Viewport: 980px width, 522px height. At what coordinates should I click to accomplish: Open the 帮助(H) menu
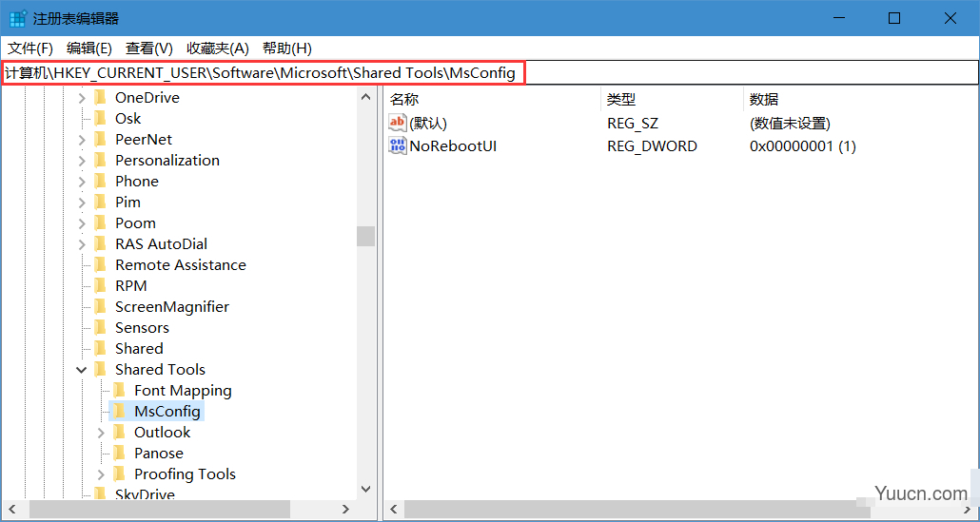(287, 48)
